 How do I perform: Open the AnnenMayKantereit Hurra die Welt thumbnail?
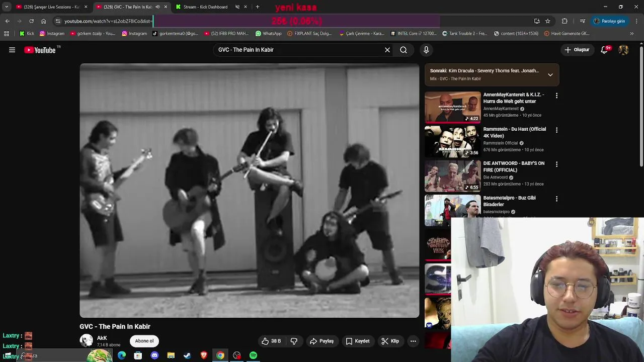point(453,107)
